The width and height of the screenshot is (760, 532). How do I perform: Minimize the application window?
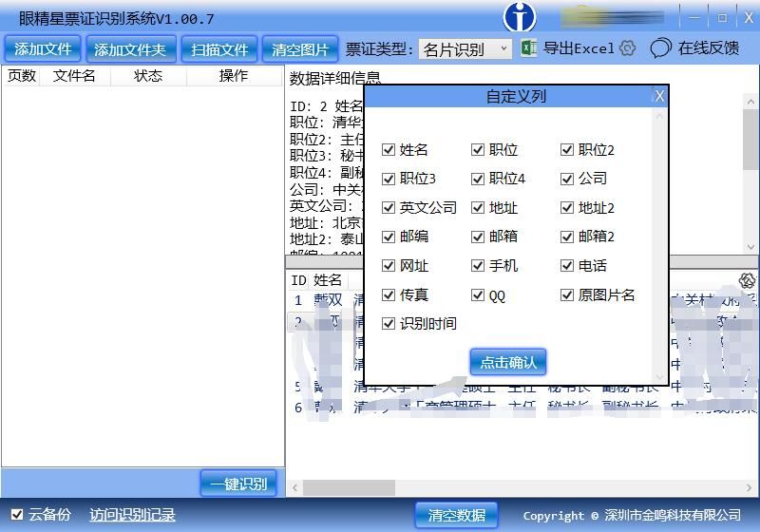pyautogui.click(x=694, y=18)
